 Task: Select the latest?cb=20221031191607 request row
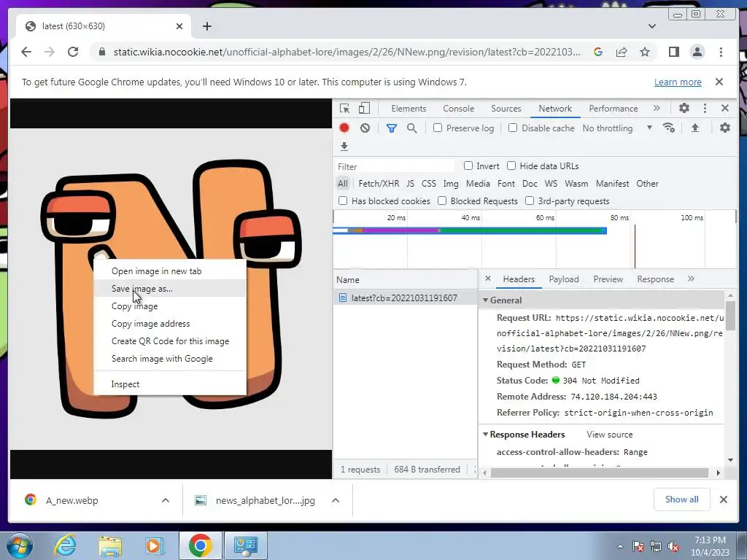tap(405, 297)
